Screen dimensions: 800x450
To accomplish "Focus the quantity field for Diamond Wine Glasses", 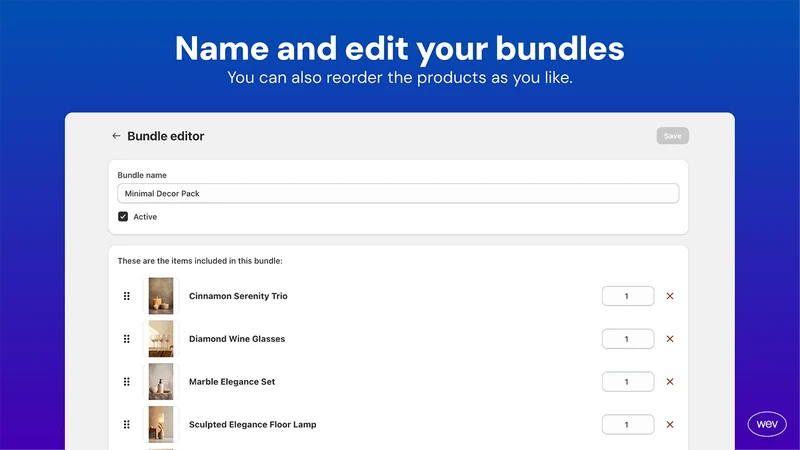I will coord(628,339).
